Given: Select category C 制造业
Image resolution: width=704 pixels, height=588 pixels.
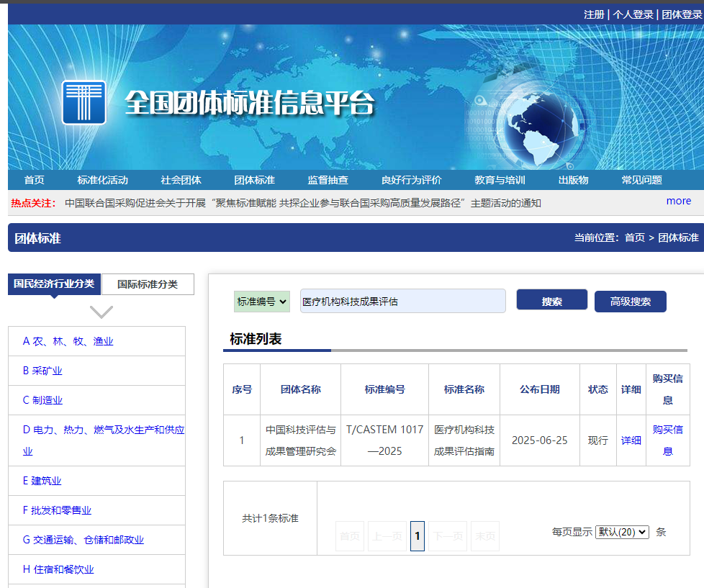Looking at the screenshot, I should pos(42,400).
